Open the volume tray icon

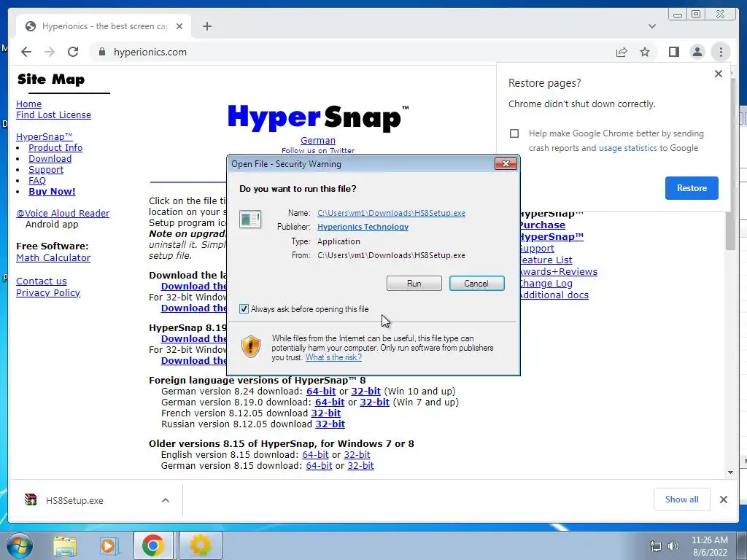(673, 546)
